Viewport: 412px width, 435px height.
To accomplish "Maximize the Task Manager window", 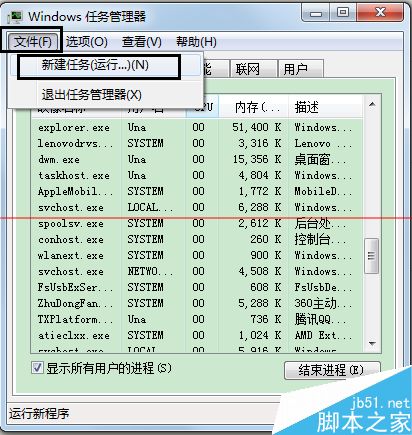I will coord(342,13).
